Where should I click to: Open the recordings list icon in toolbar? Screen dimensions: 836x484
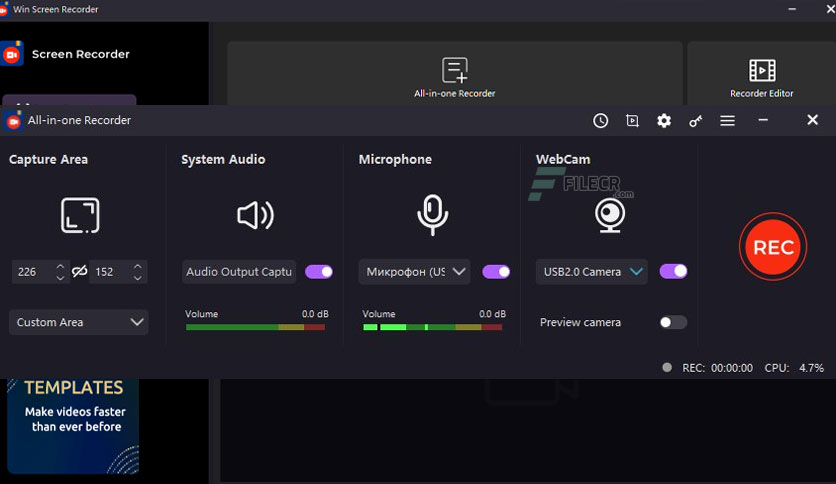pyautogui.click(x=632, y=120)
